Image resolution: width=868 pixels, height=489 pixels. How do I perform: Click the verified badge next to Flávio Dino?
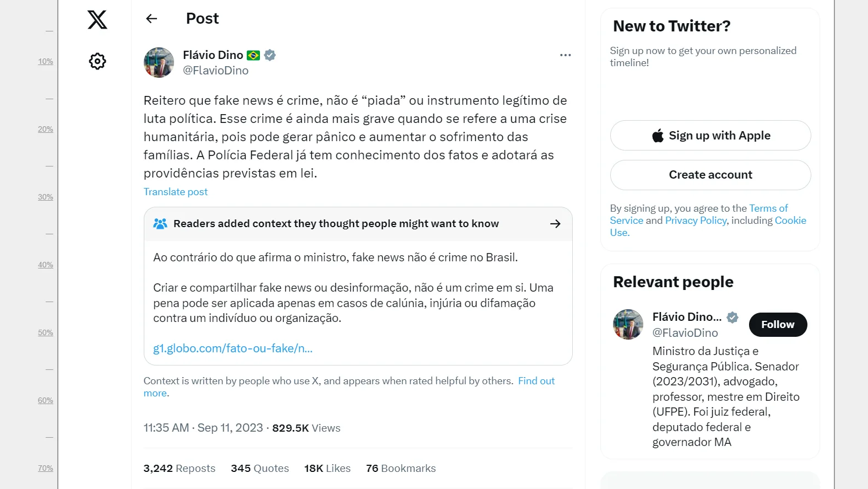[x=270, y=55]
